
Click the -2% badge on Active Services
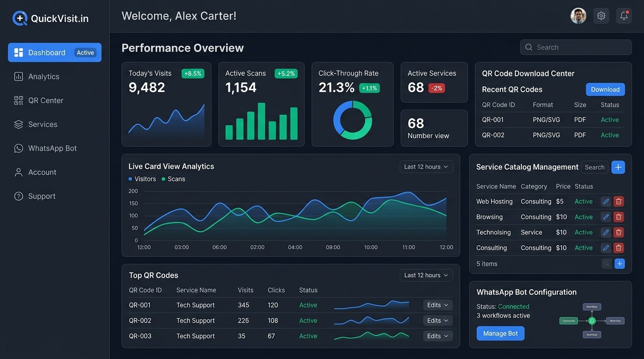pyautogui.click(x=437, y=88)
